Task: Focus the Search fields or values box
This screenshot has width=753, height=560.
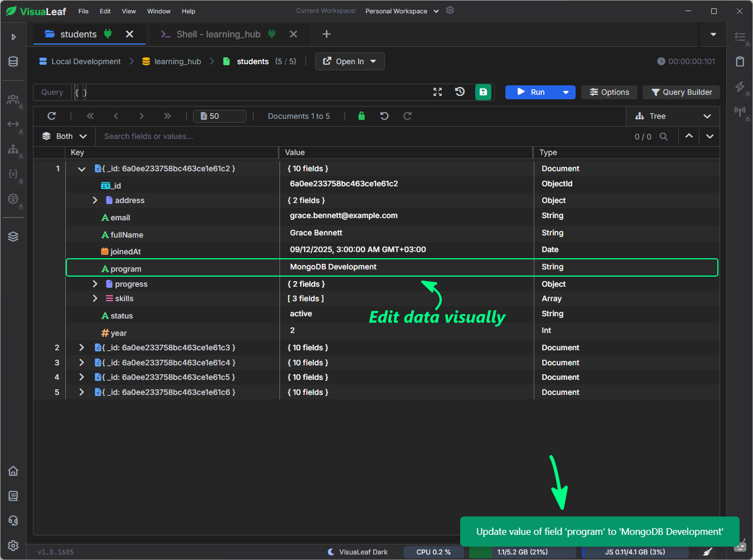Action: click(x=363, y=136)
